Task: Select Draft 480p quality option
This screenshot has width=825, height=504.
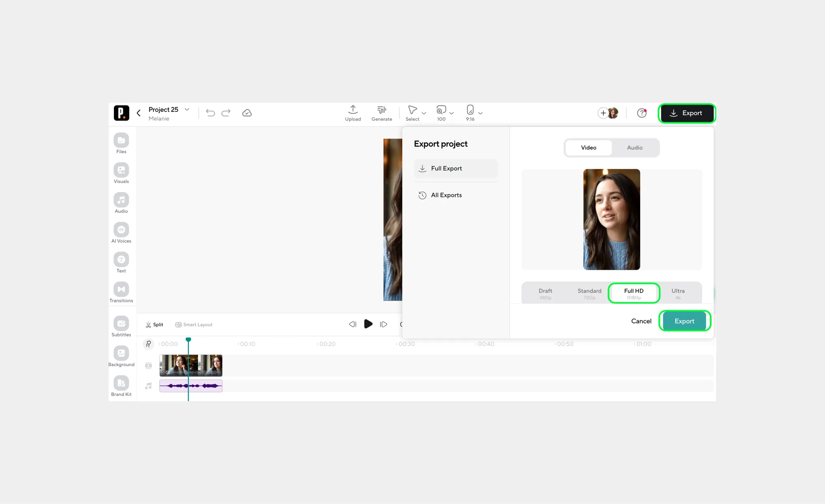Action: click(545, 293)
